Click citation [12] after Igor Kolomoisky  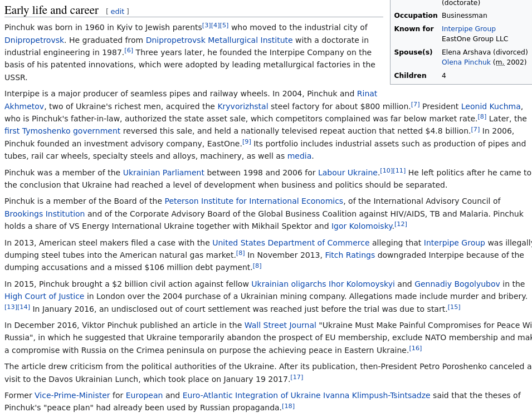[x=401, y=224]
